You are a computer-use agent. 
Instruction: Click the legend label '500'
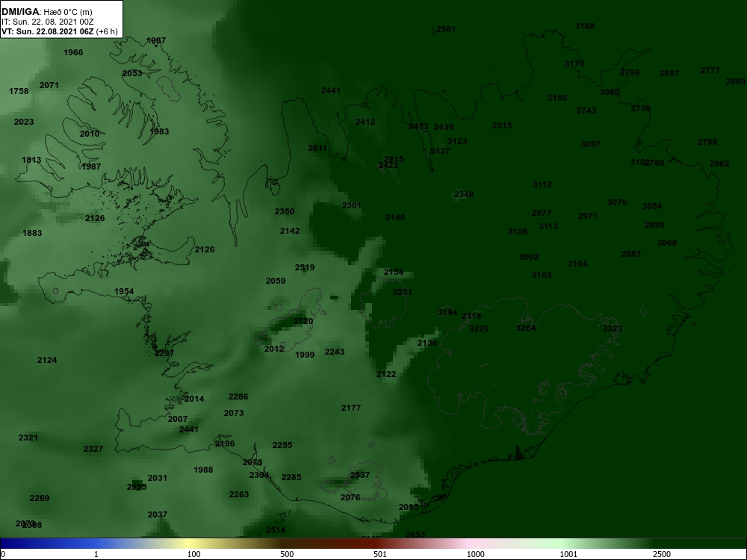[x=287, y=554]
